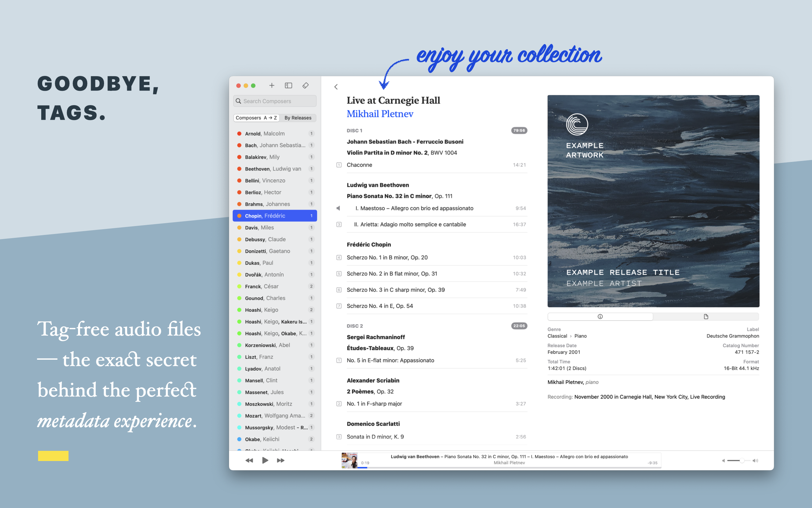The image size is (812, 508).
Task: Select Donizetti, Gaetano composer
Action: point(275,251)
